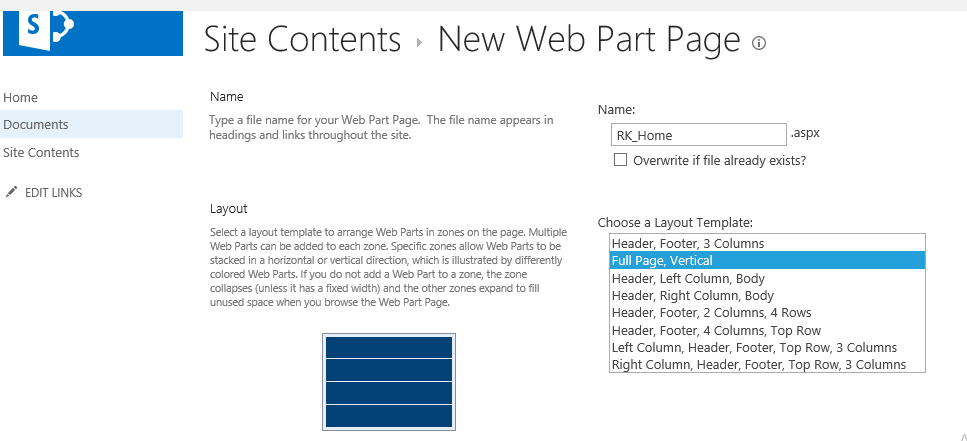This screenshot has height=441, width=967.
Task: Open Site Contents in left navigation
Action: [x=41, y=153]
